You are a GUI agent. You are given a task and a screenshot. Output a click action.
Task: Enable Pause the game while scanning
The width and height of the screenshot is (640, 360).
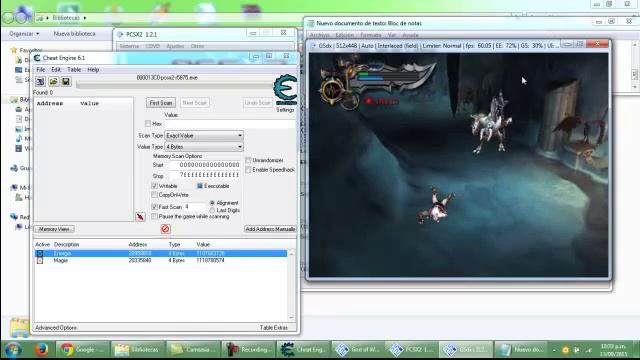(154, 216)
